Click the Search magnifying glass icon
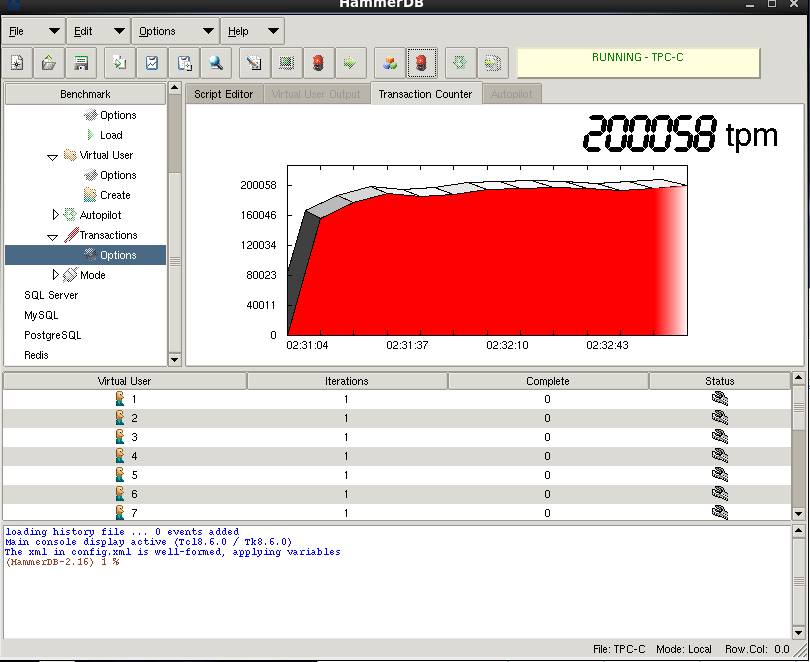Screen dimensions: 810x662 click(x=216, y=63)
